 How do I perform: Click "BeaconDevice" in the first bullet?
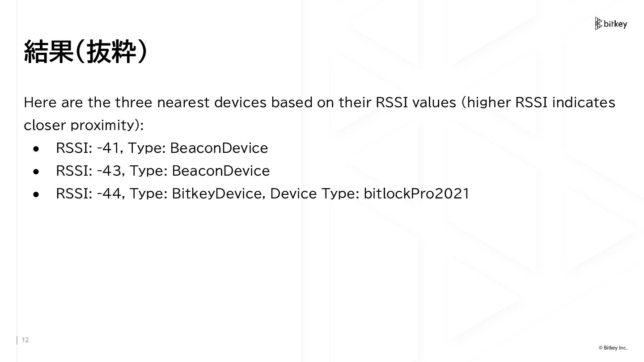219,148
